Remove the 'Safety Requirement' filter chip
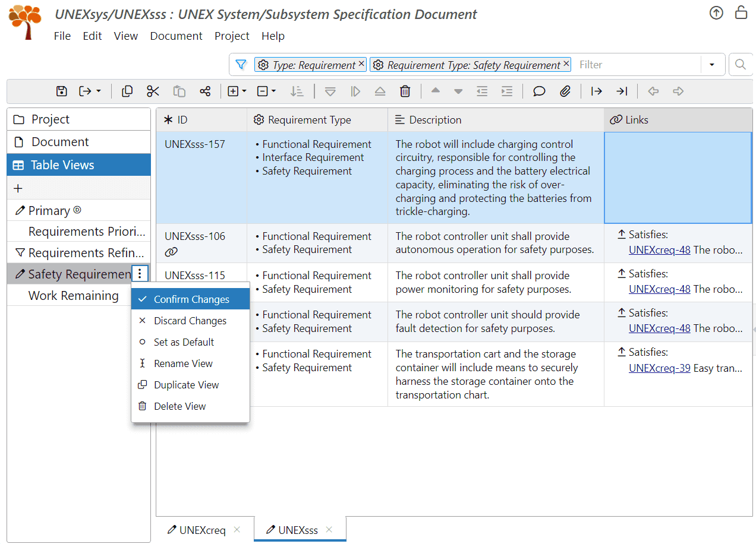 pyautogui.click(x=566, y=64)
